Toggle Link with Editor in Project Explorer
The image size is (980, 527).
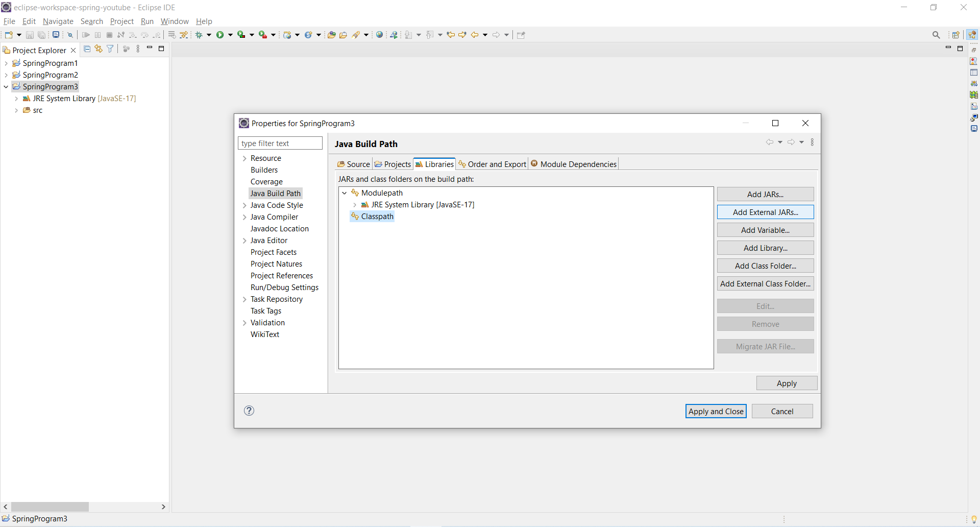[99, 49]
